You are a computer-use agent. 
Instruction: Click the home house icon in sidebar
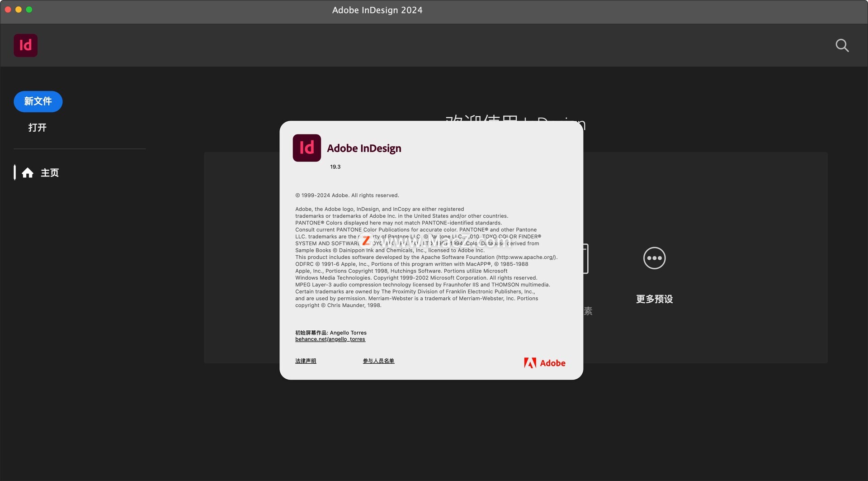(x=28, y=173)
